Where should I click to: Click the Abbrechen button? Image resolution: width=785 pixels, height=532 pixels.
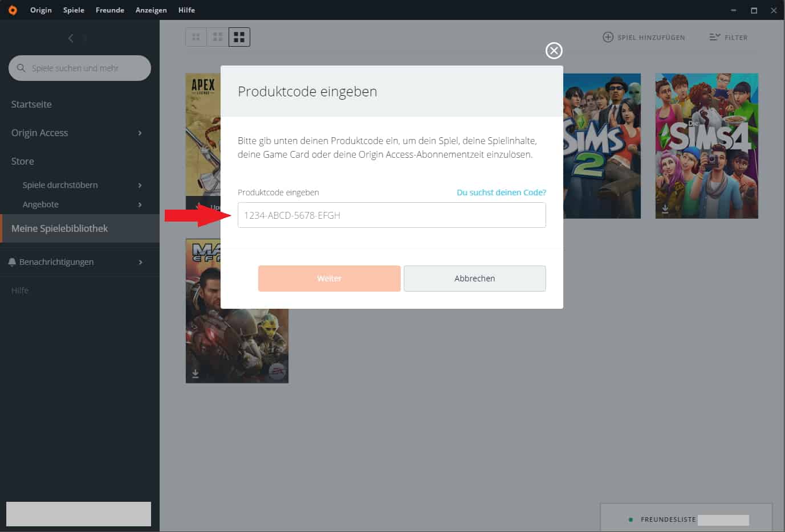(475, 279)
